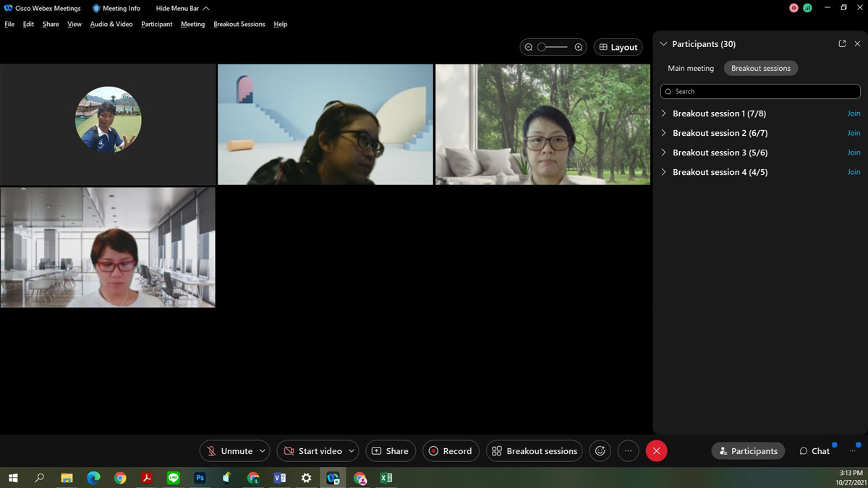Launch Microsoft Edge from the taskbar

coord(93,478)
